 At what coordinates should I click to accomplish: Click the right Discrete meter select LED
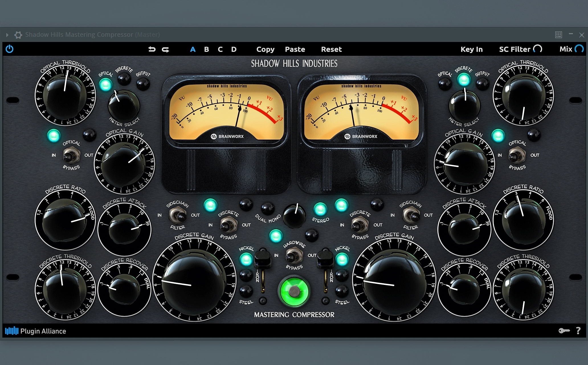[x=464, y=79]
